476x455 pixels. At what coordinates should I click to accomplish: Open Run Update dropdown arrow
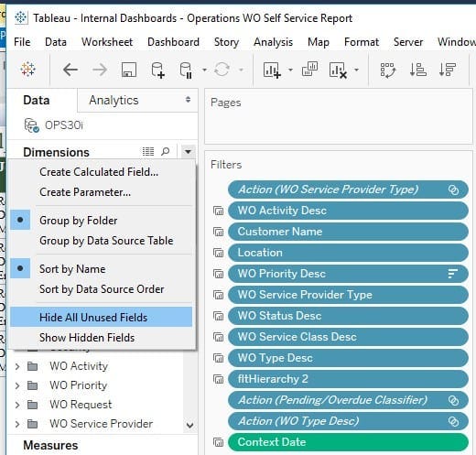click(241, 70)
